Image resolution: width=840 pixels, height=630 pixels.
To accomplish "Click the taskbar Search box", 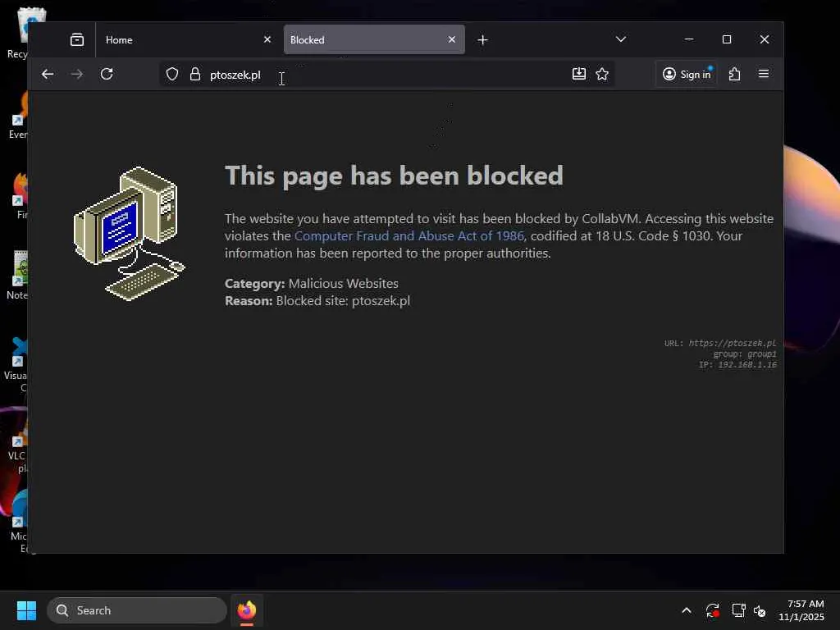I will 137,610.
